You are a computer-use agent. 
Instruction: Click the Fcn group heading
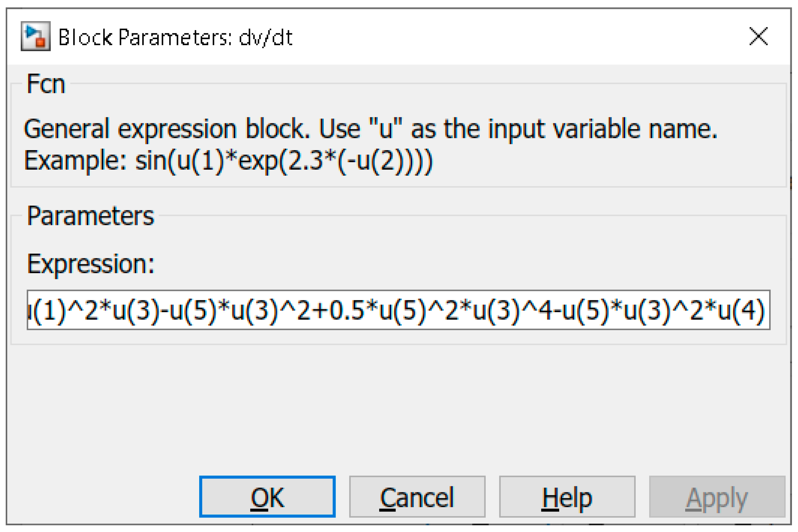pos(46,84)
